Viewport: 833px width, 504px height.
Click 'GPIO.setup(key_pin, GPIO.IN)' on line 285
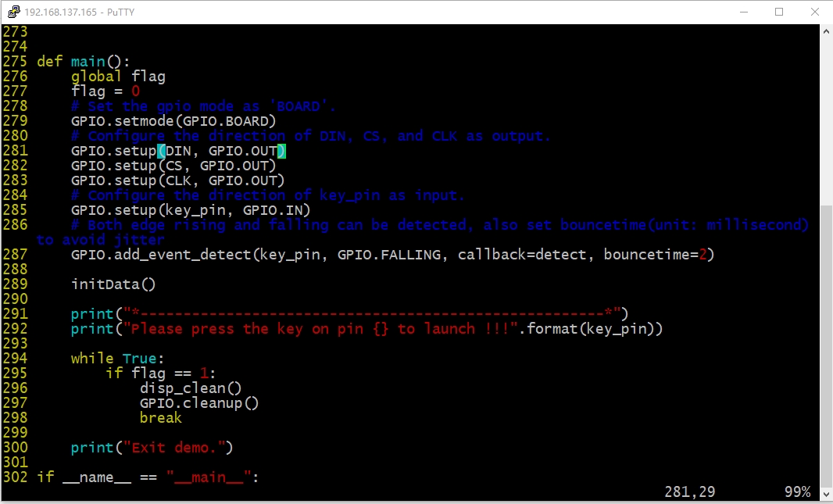[191, 210]
